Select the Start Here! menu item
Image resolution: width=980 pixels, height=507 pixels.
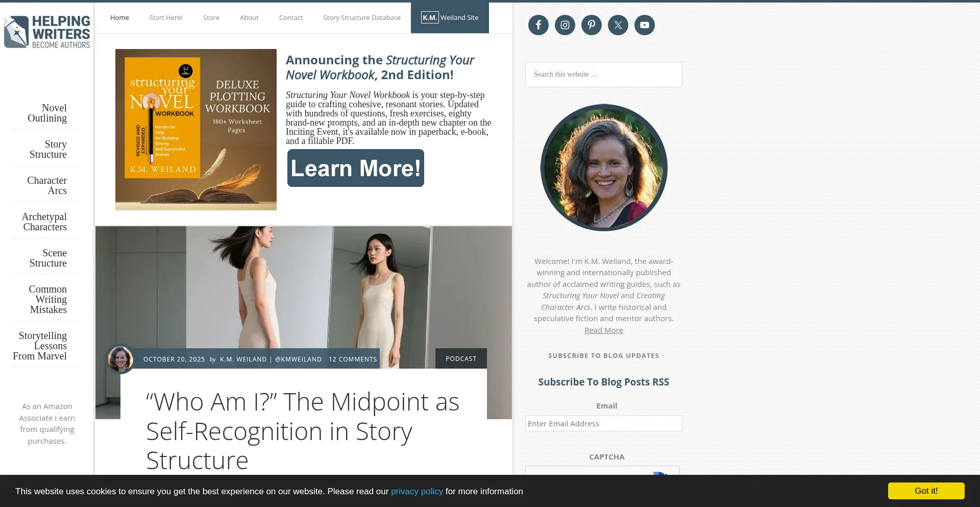(166, 17)
